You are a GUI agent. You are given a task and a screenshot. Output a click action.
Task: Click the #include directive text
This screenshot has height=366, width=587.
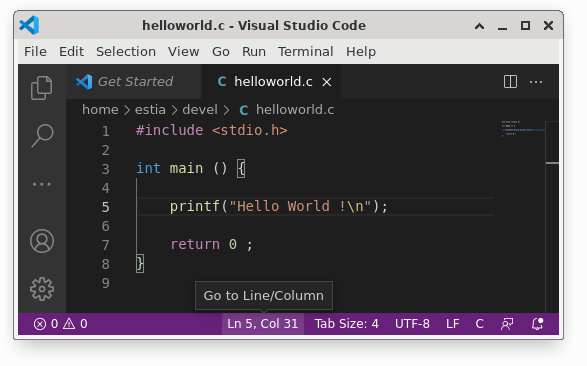(170, 130)
